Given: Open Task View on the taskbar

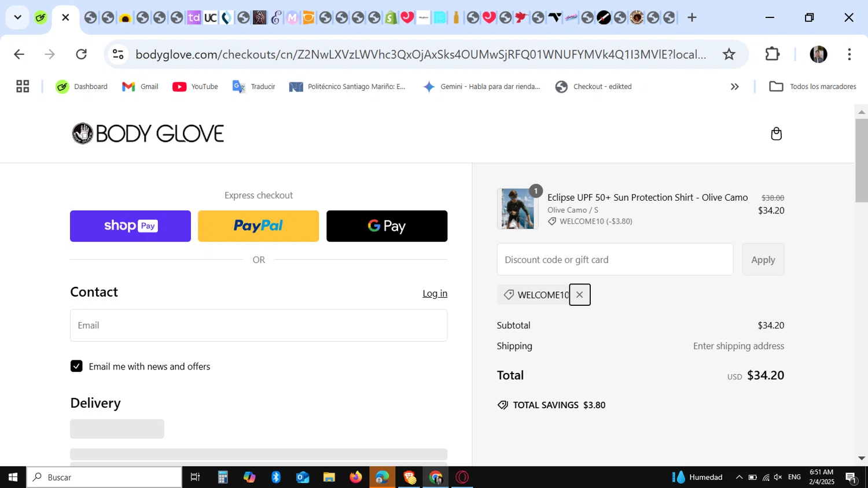Looking at the screenshot, I should tap(195, 477).
